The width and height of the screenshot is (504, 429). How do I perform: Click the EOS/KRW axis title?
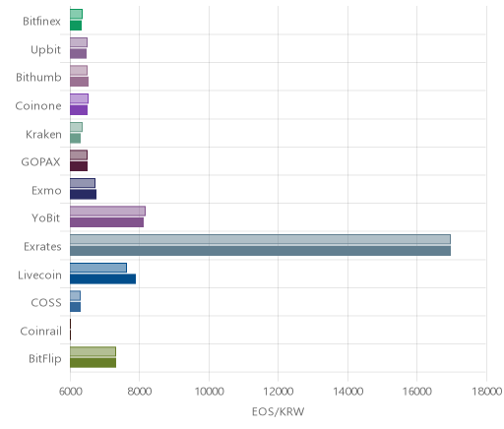(x=278, y=411)
